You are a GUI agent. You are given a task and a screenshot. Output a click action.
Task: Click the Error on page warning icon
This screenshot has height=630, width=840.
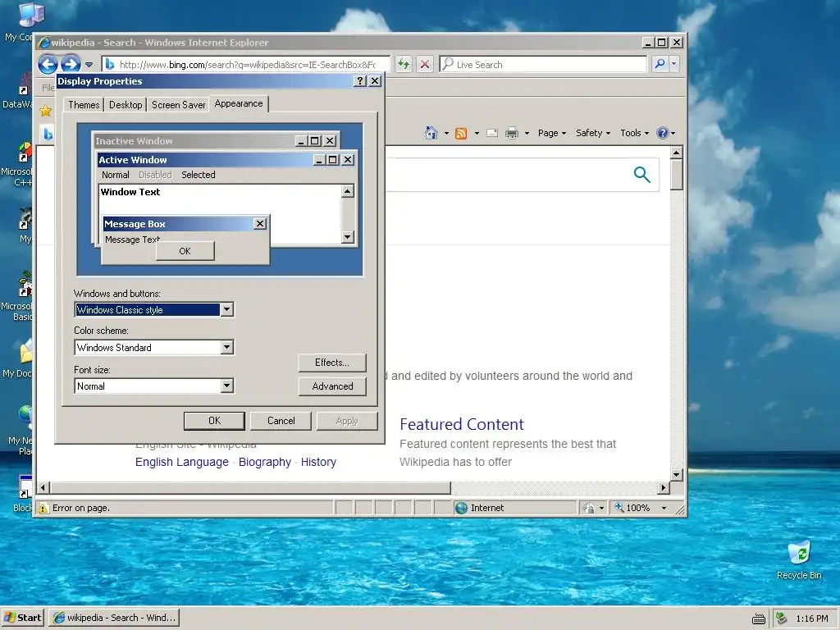[x=43, y=508]
